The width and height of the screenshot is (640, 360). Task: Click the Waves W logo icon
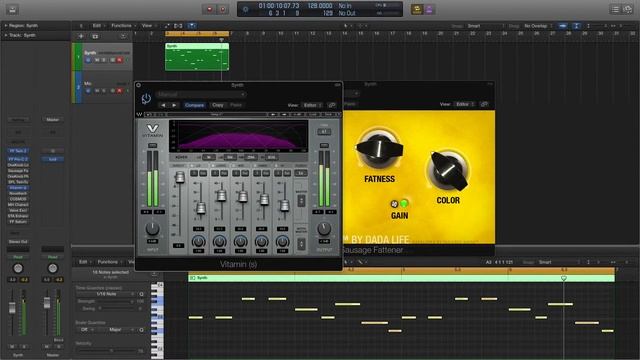[x=139, y=114]
